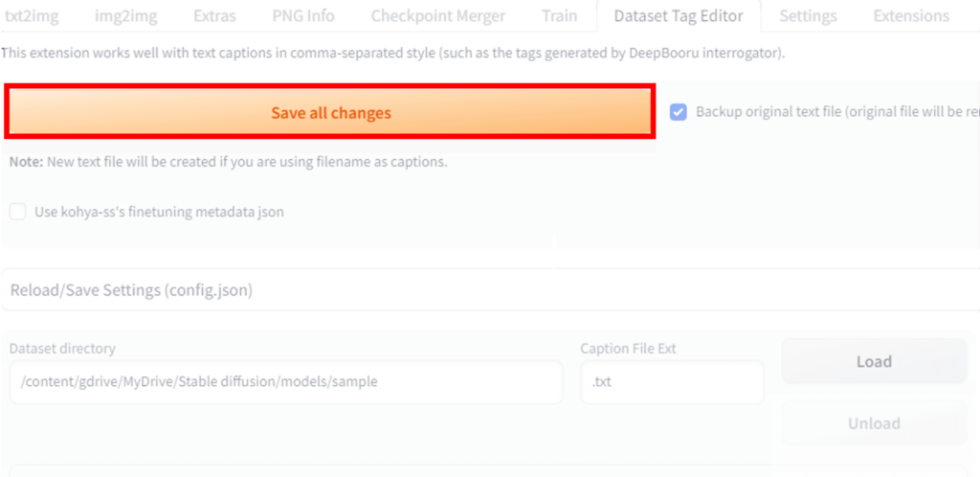Image resolution: width=980 pixels, height=477 pixels.
Task: Click the Caption File Ext label
Action: click(628, 349)
